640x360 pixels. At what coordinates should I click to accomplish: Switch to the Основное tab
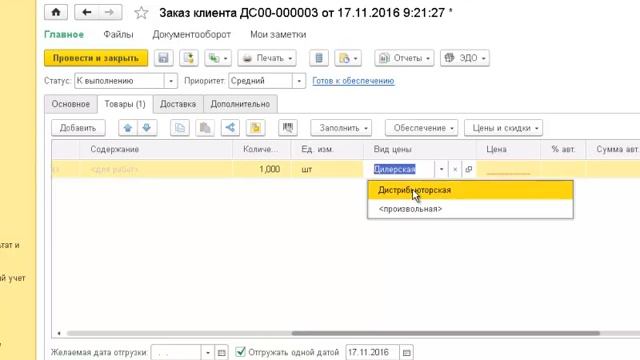(x=71, y=104)
